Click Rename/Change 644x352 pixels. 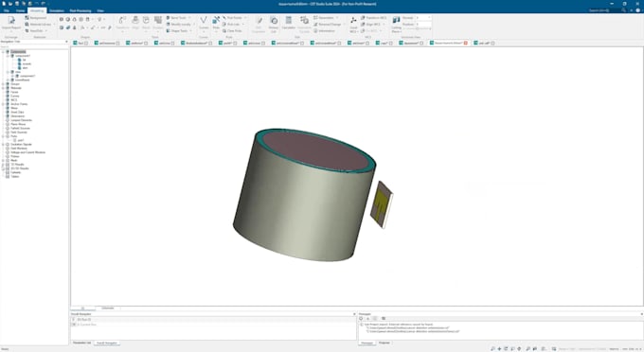[328, 25]
